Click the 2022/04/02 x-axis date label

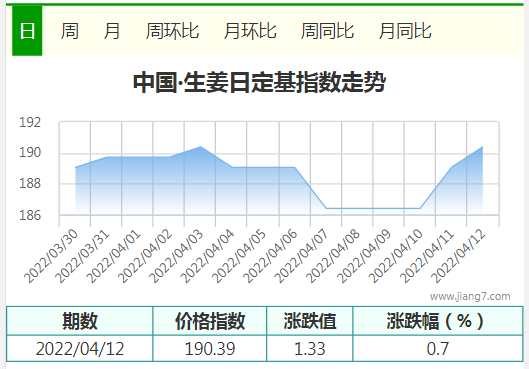click(145, 256)
